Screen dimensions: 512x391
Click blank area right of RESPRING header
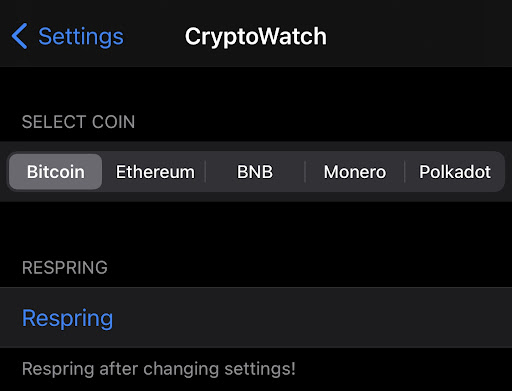point(310,267)
